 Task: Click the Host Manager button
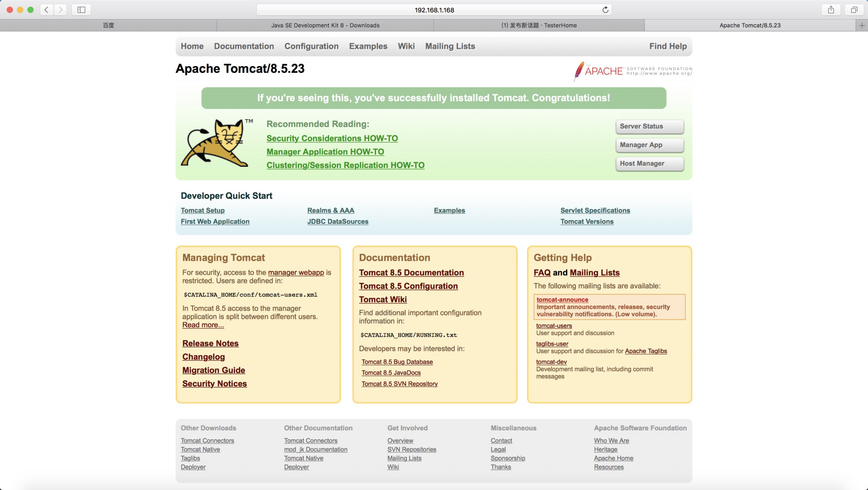(x=650, y=163)
